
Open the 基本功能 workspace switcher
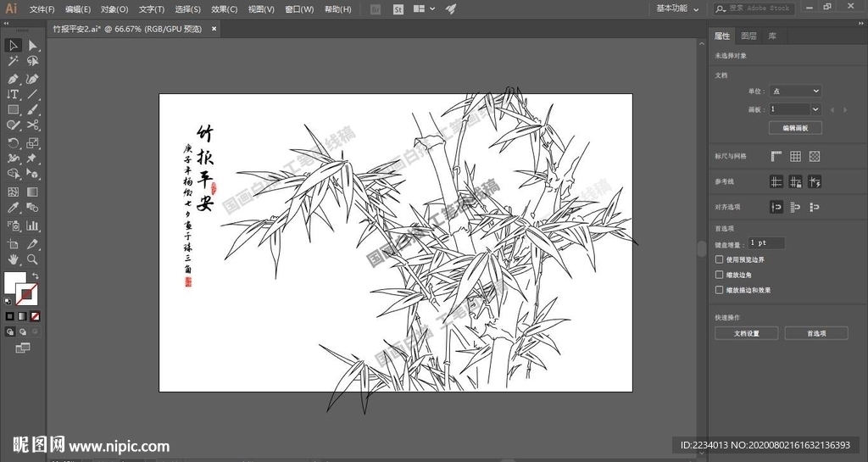coord(677,8)
